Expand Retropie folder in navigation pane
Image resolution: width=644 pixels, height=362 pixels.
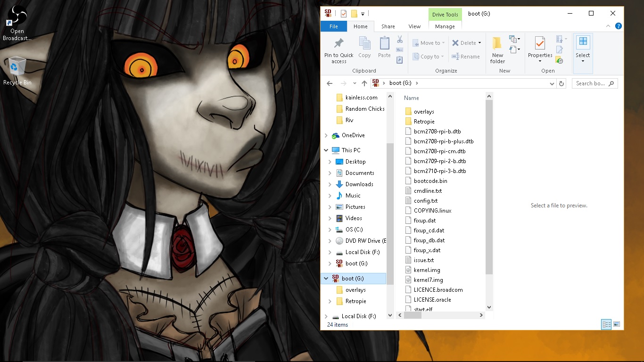(x=330, y=301)
